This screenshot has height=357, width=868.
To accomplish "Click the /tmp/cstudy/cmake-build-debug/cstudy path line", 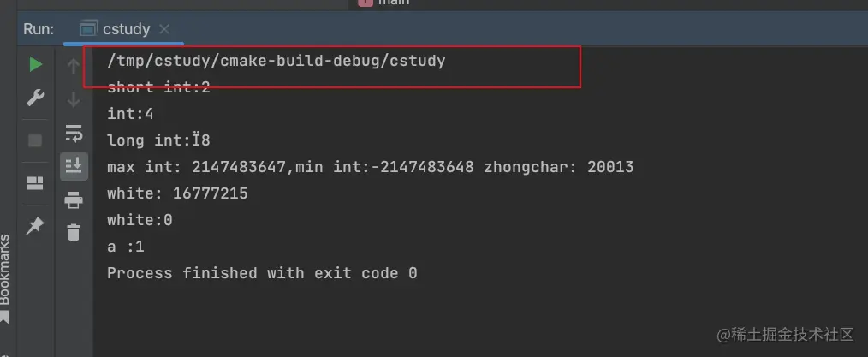I will 276,61.
